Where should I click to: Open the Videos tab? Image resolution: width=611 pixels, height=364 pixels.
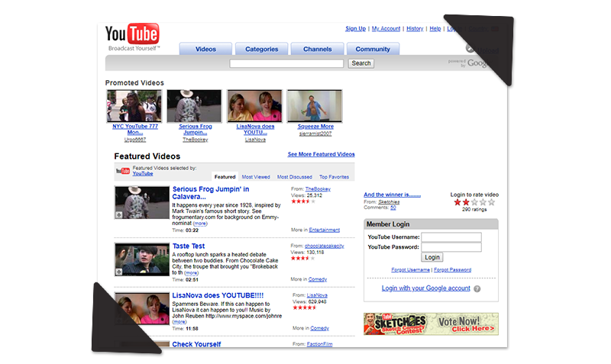[x=205, y=49]
